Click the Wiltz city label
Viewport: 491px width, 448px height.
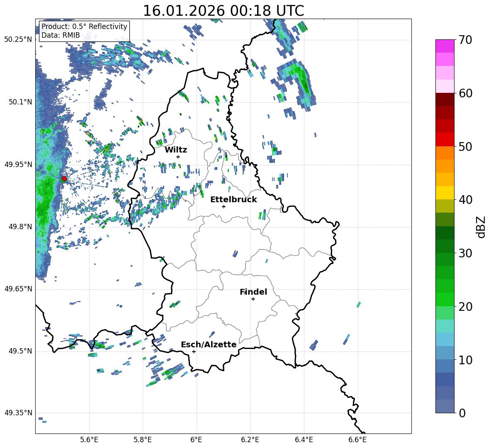point(176,150)
